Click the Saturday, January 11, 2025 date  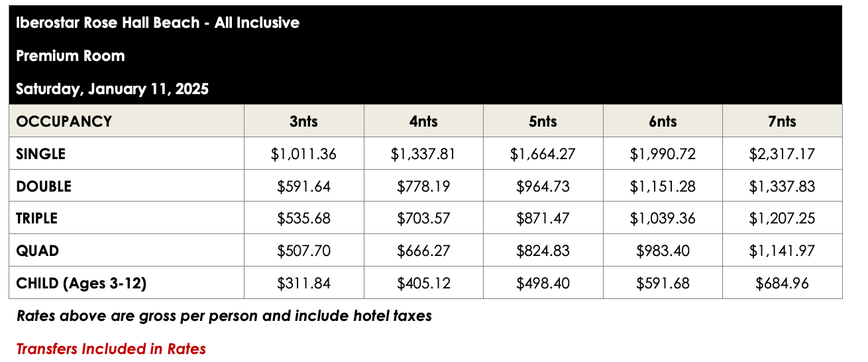click(112, 89)
